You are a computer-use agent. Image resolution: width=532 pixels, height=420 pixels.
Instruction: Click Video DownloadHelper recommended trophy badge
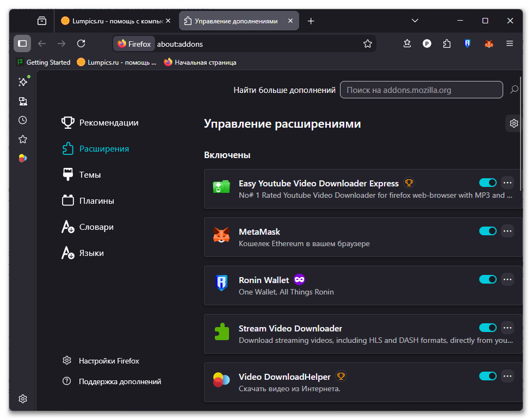[x=341, y=377]
